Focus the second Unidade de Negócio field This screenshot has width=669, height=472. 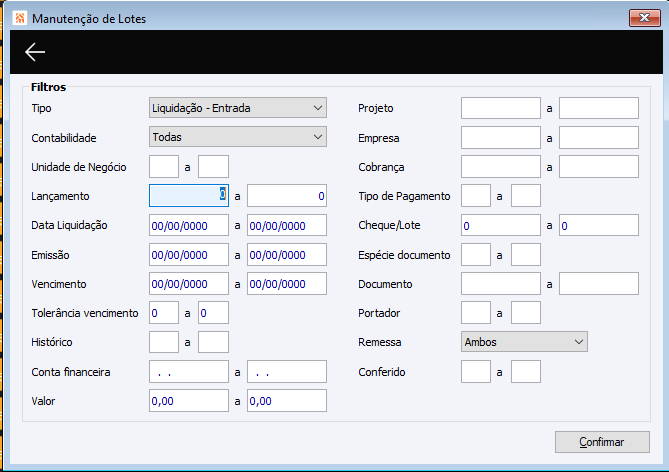click(x=213, y=166)
